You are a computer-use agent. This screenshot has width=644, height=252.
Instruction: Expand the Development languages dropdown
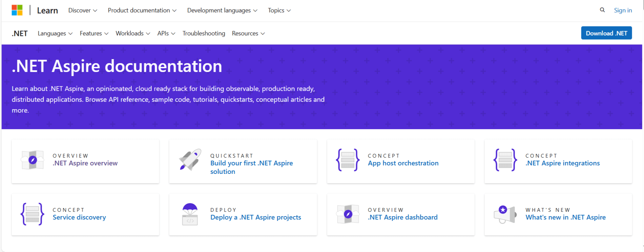222,10
